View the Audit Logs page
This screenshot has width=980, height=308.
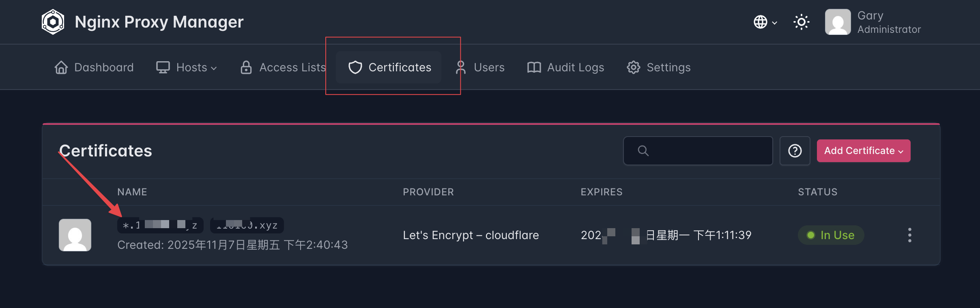point(565,67)
